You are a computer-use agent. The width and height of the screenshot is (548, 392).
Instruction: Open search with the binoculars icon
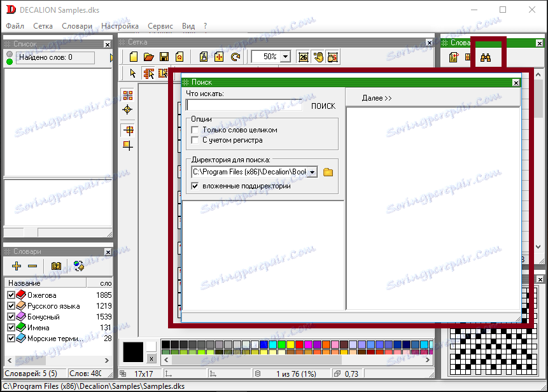click(486, 57)
